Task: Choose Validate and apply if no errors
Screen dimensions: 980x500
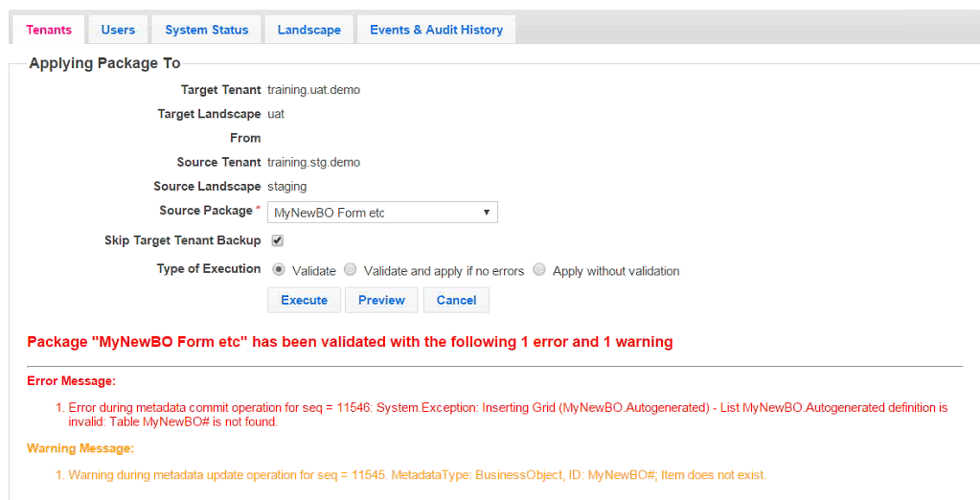Action: [x=351, y=270]
